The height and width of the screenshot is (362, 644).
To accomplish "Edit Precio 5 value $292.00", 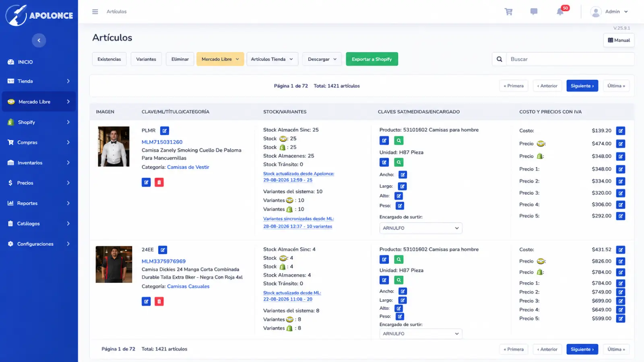I will pos(621,216).
